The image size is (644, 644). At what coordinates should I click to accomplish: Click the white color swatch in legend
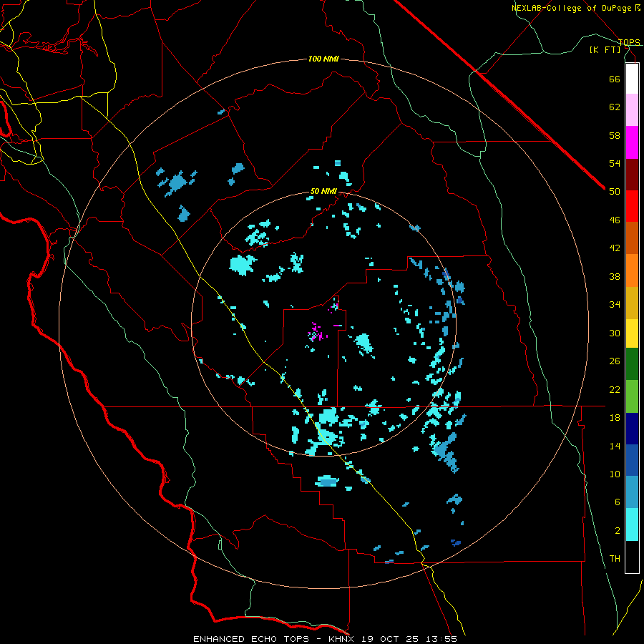[x=632, y=79]
